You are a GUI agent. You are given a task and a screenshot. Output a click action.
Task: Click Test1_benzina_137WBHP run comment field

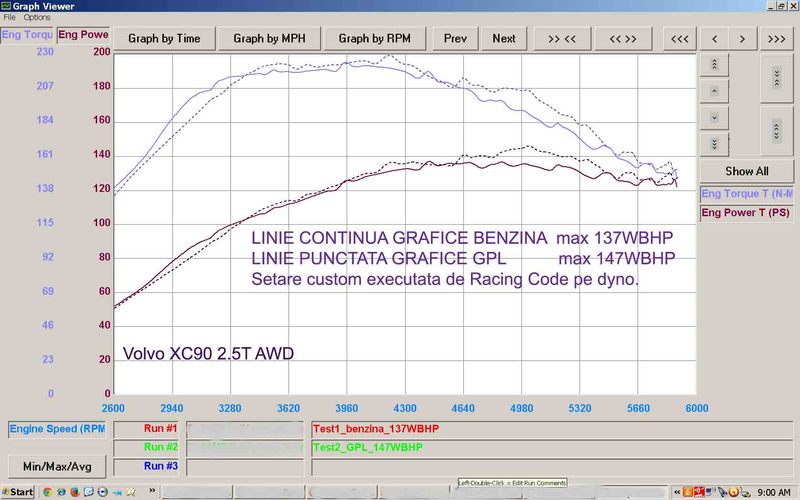tap(552, 429)
